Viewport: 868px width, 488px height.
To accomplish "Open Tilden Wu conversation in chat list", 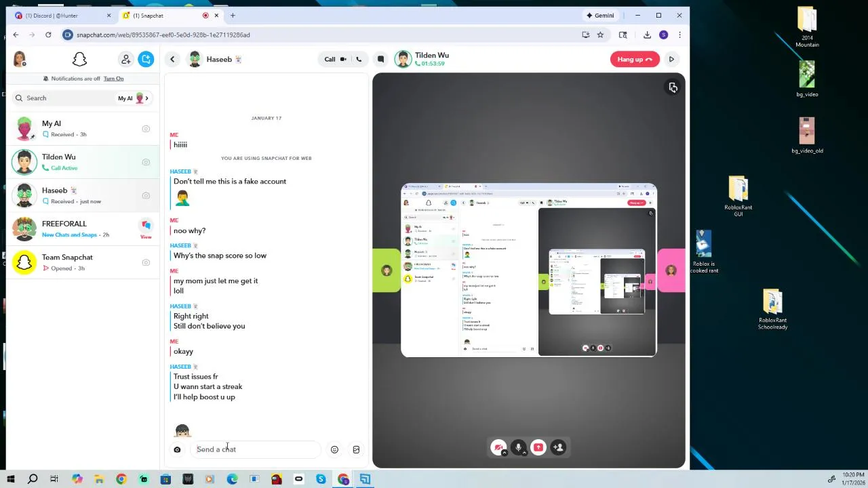I will click(x=83, y=162).
